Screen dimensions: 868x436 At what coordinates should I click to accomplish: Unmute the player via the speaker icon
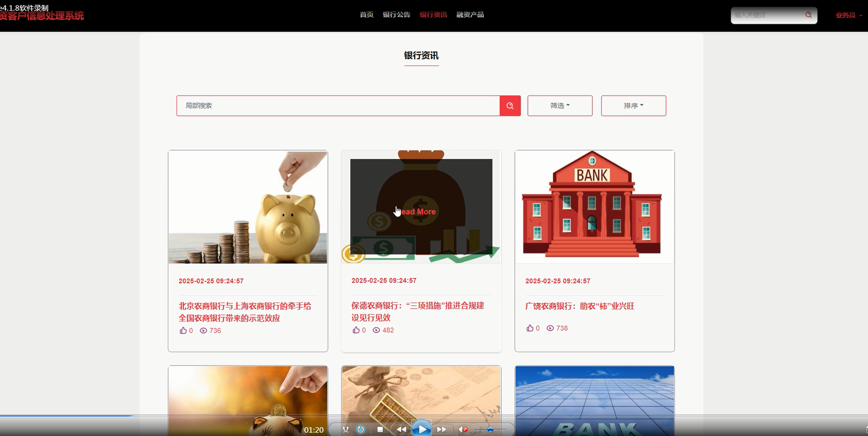coord(463,430)
